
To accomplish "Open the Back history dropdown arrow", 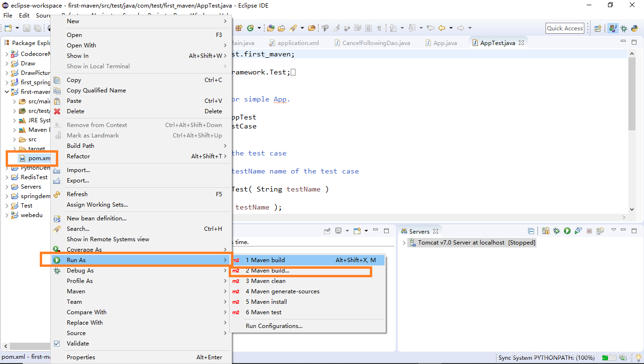I will coord(451,28).
